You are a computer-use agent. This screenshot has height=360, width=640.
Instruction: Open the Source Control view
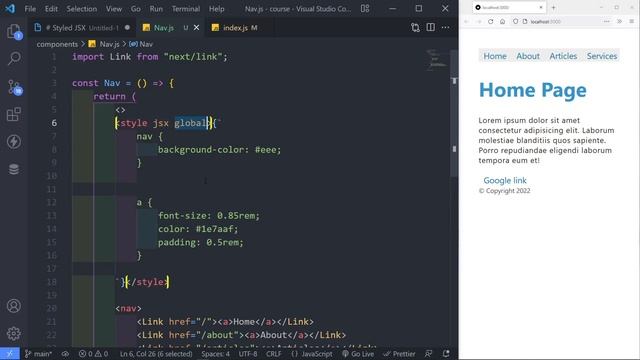coord(14,87)
